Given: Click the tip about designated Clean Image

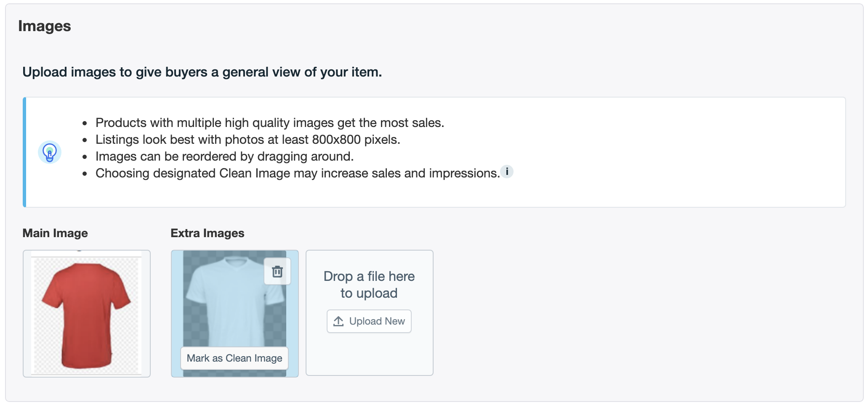Looking at the screenshot, I should pyautogui.click(x=297, y=173).
